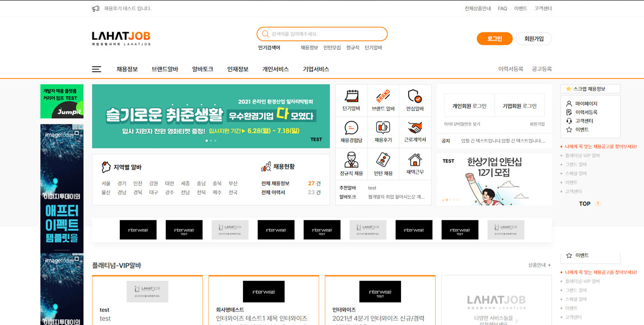Select the 서울 region link
The image size is (644, 325).
click(106, 183)
